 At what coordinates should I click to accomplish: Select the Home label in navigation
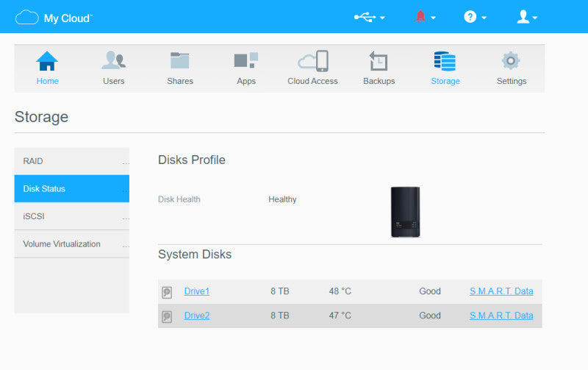47,81
